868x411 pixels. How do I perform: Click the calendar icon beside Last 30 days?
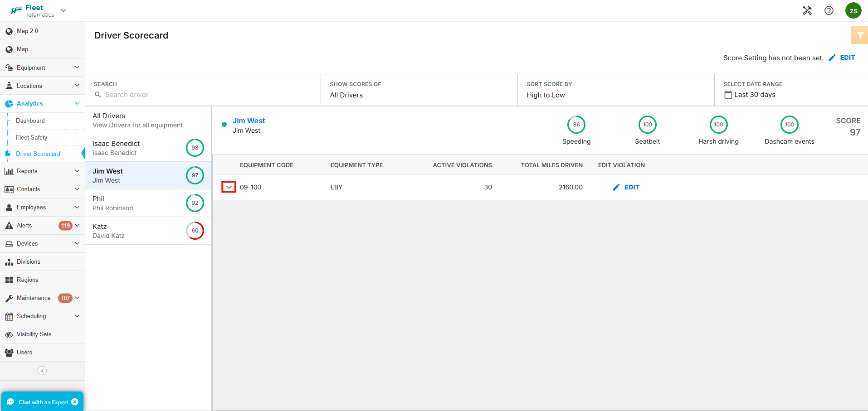[728, 95]
